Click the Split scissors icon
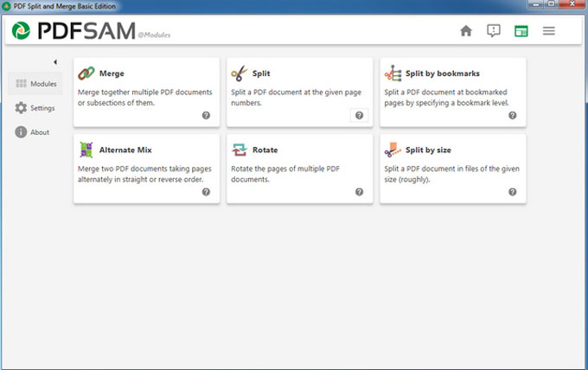The height and width of the screenshot is (370, 588). click(x=240, y=73)
